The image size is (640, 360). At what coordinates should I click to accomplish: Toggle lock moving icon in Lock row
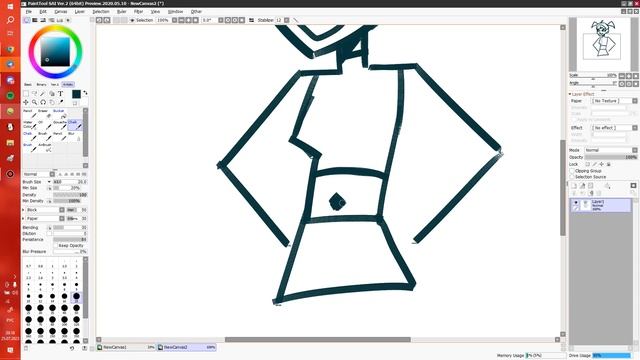tap(601, 164)
